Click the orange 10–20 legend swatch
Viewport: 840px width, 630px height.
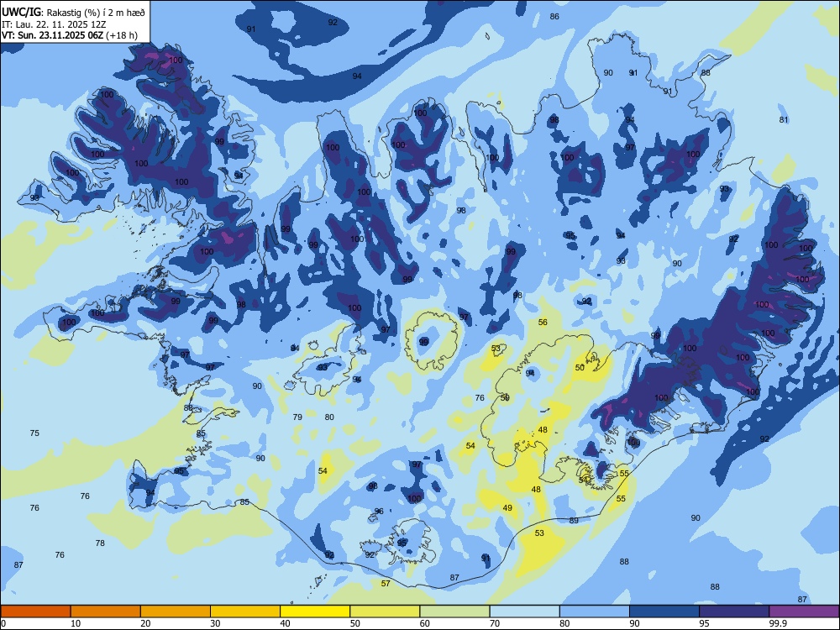coord(106,612)
